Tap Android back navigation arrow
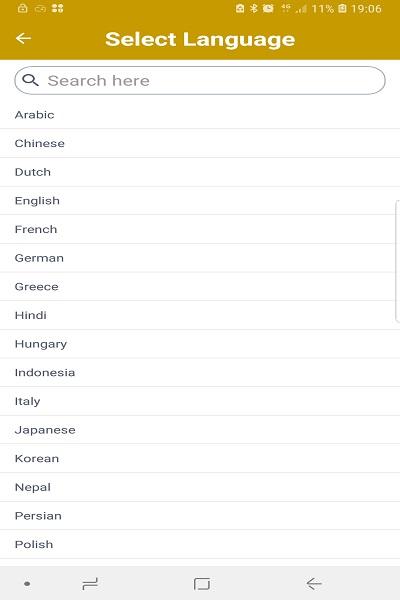 click(x=314, y=584)
